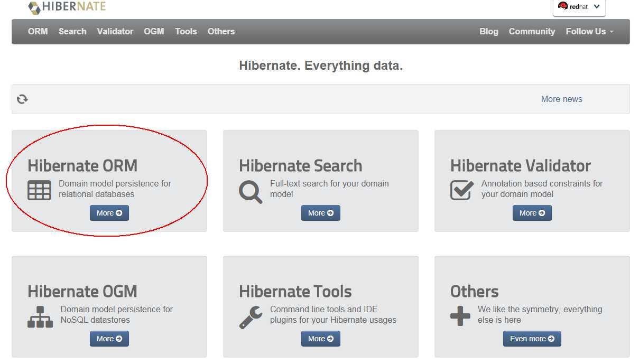
Task: Click 'We like the symmetry' description text
Action: [x=540, y=314]
